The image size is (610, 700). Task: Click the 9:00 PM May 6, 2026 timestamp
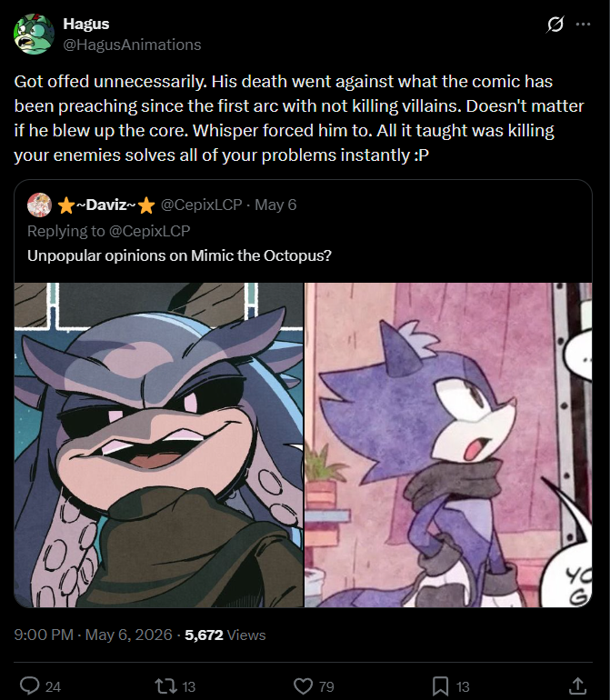[x=93, y=635]
